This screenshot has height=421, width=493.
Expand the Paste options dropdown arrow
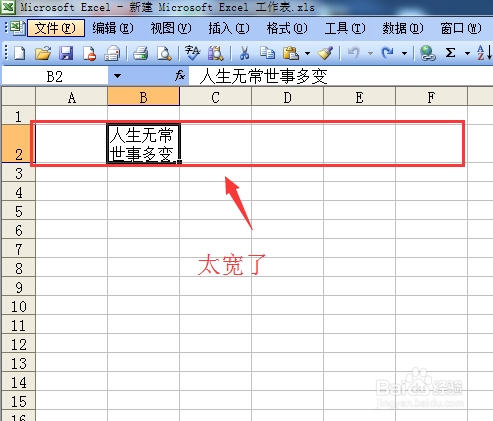click(307, 53)
